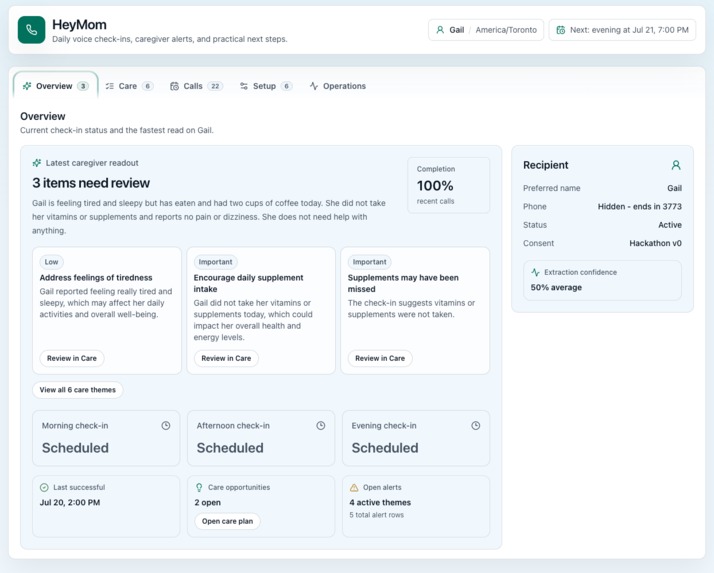Click the Low priority badge

click(51, 262)
